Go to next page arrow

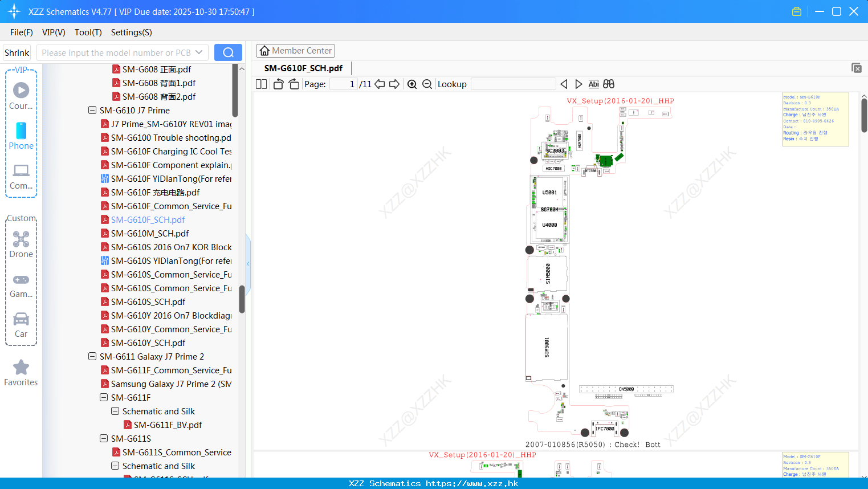click(394, 84)
